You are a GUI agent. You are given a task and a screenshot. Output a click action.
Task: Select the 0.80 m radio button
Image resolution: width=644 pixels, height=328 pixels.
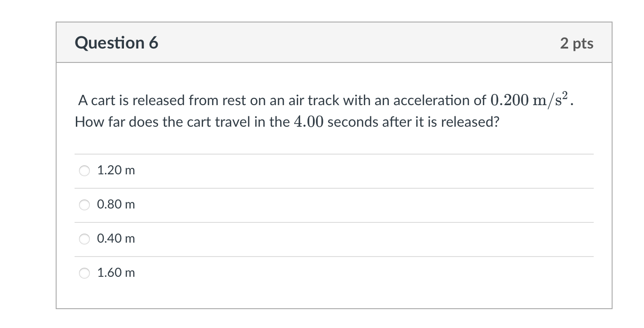click(x=84, y=204)
